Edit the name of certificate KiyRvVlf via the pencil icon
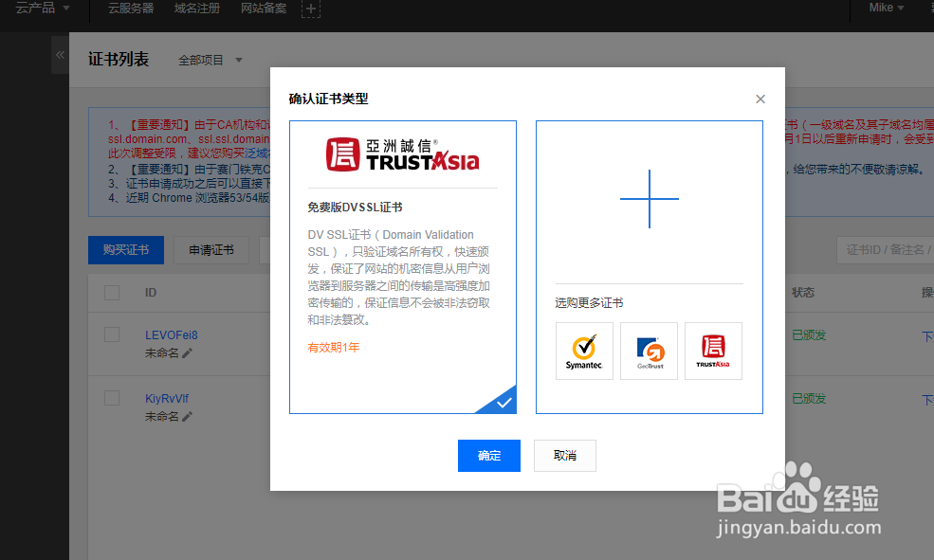Image resolution: width=934 pixels, height=560 pixels. pos(187,417)
